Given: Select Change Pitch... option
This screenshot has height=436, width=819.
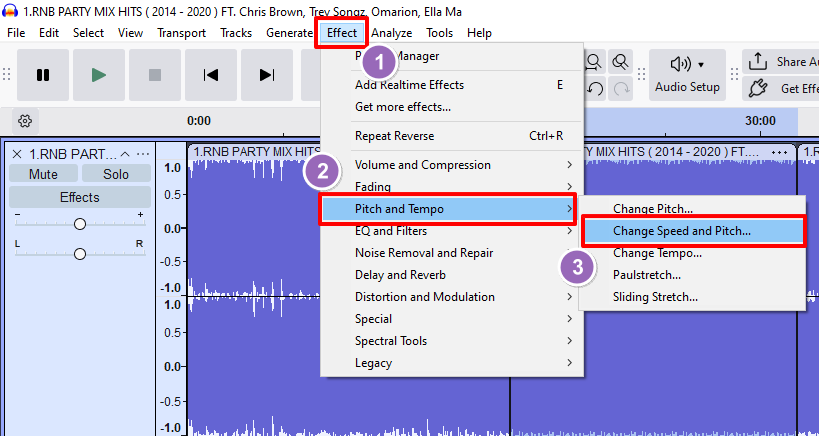Looking at the screenshot, I should (693, 209).
